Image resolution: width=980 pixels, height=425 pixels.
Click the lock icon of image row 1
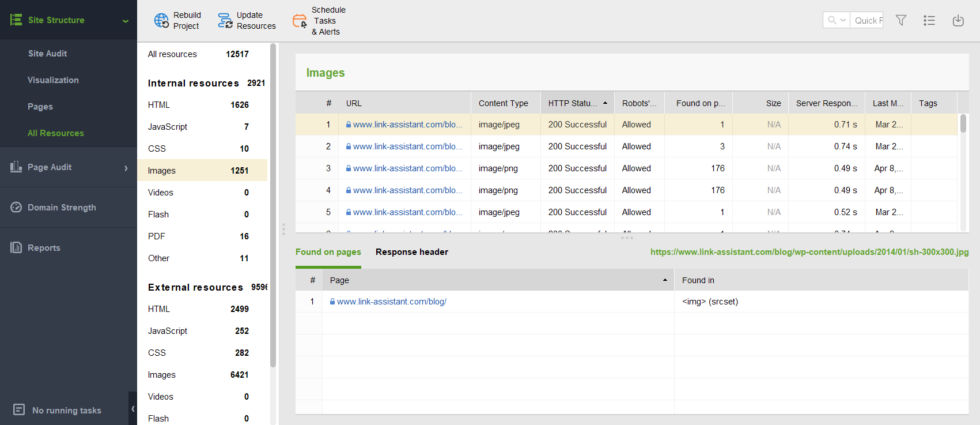pyautogui.click(x=349, y=125)
